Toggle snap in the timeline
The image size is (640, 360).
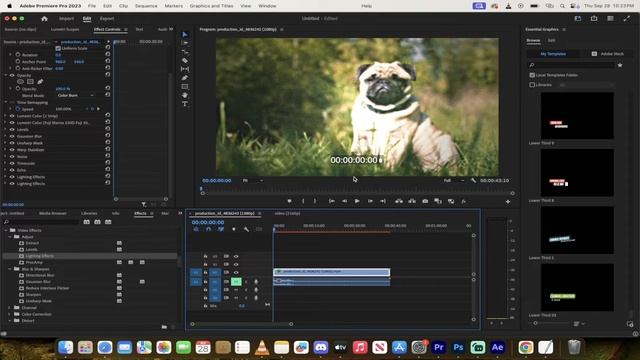[209, 229]
